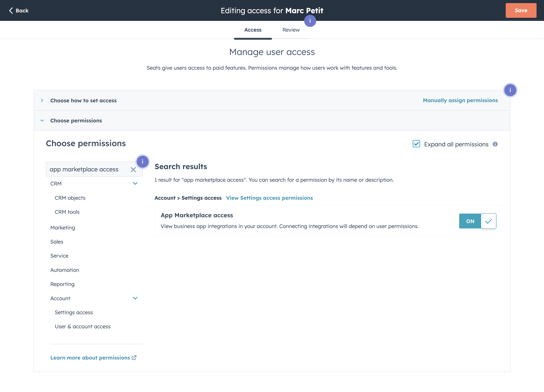Collapse the Choose permissions section chevron
544x392 pixels.
tap(42, 121)
